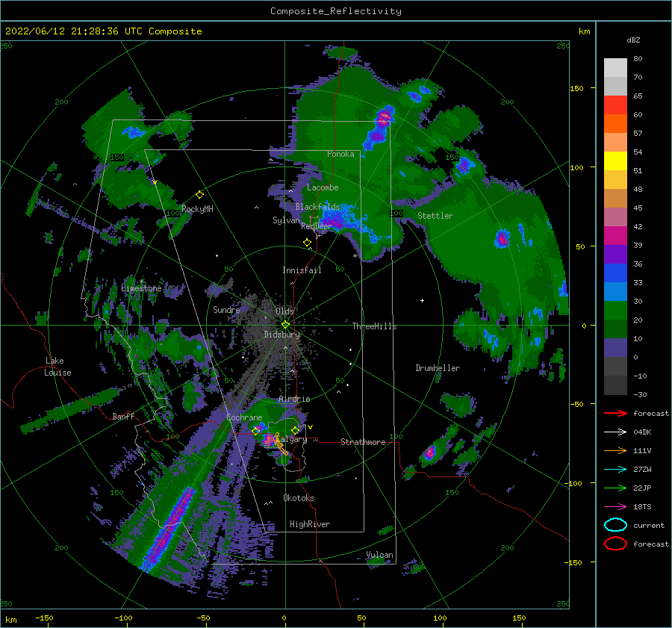The image size is (672, 628).
Task: Select the magenta swatch near 39 dBZ
Action: coord(615,236)
